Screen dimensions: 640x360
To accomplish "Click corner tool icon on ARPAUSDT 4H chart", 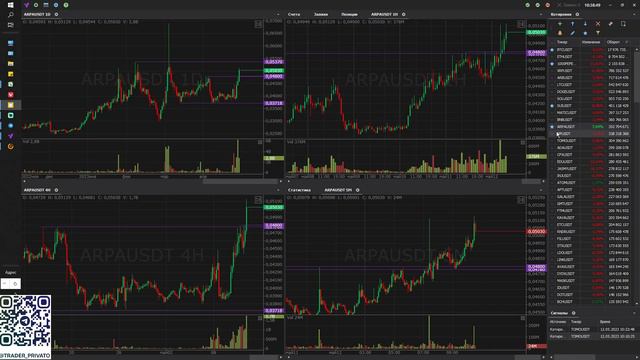I will click(x=258, y=200).
